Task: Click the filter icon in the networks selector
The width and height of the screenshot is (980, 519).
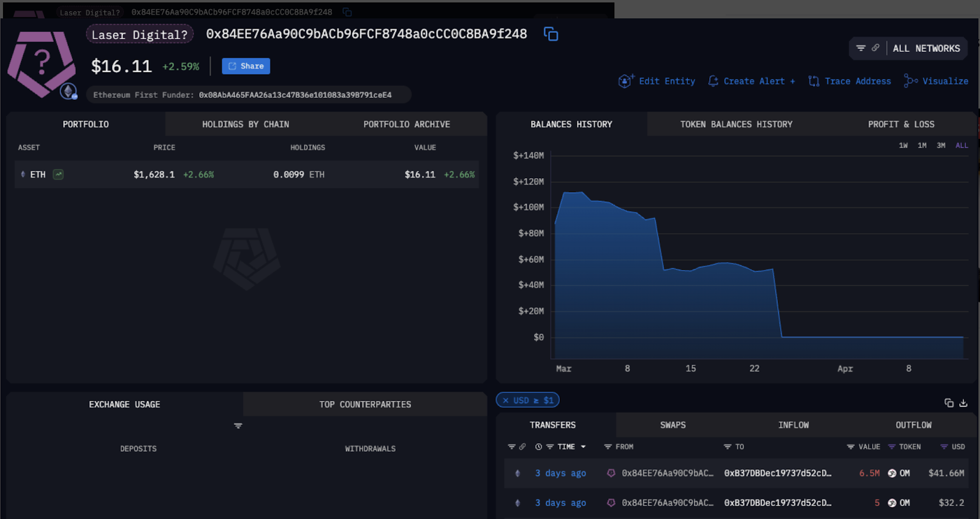Action: [861, 48]
